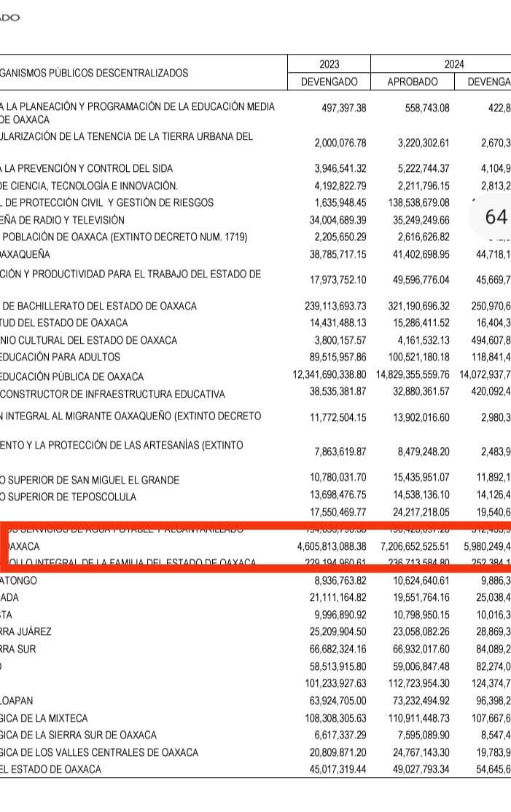Image resolution: width=511 pixels, height=812 pixels.
Task: Click the cell 2,000,076.78
Action: coord(340,143)
